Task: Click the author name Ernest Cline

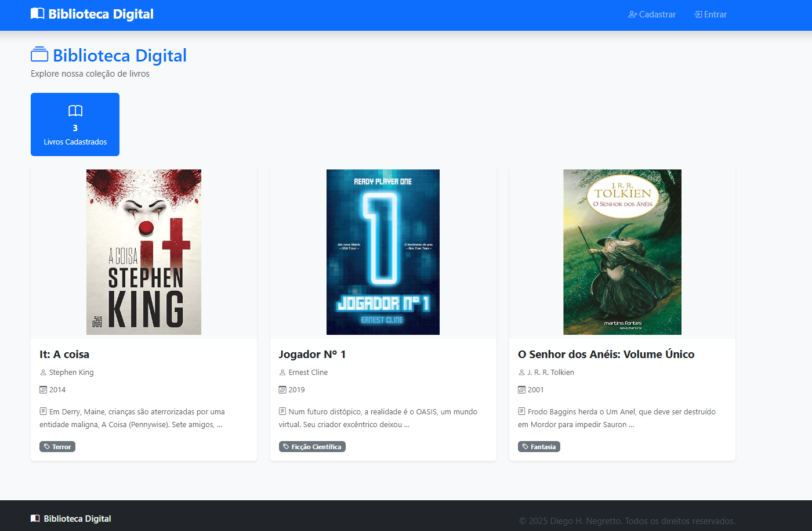Action: pos(308,373)
